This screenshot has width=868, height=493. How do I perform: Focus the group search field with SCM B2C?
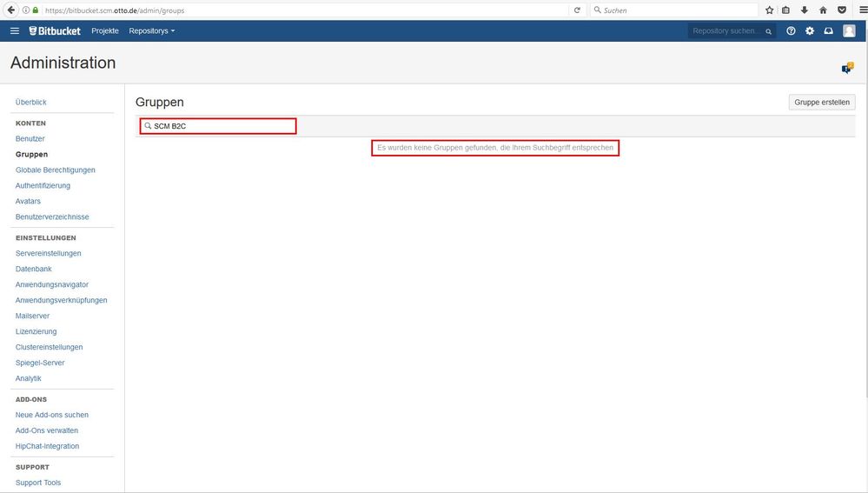point(218,126)
